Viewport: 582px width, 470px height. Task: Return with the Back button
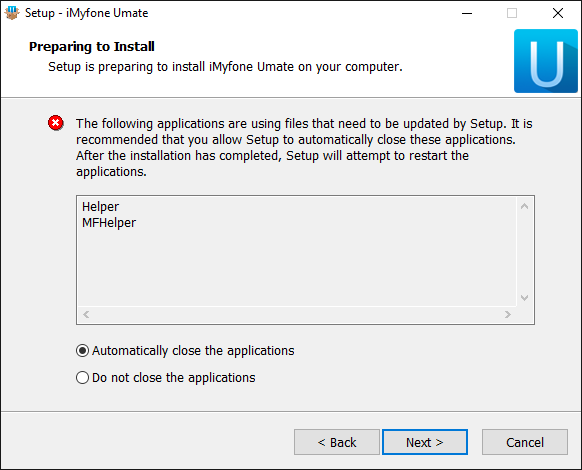tap(337, 442)
